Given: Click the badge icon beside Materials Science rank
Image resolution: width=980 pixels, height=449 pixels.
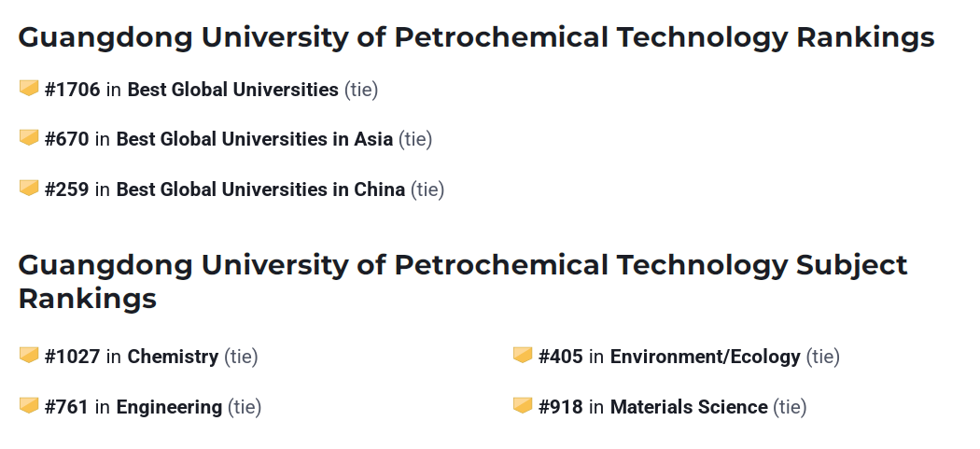Looking at the screenshot, I should pyautogui.click(x=523, y=406).
